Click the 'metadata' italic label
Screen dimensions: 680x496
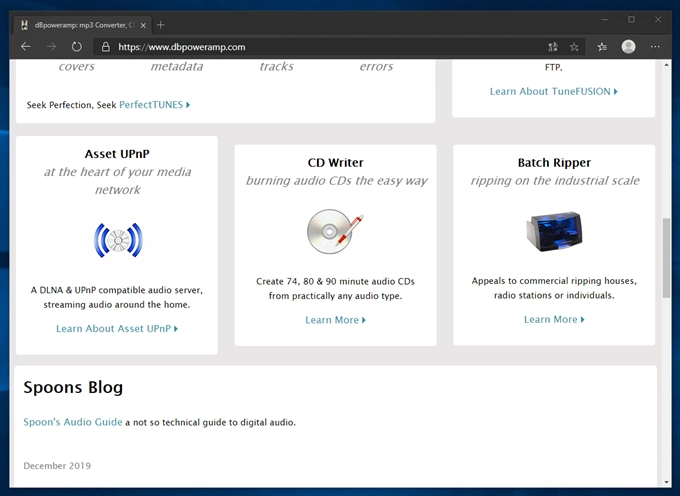click(x=177, y=66)
